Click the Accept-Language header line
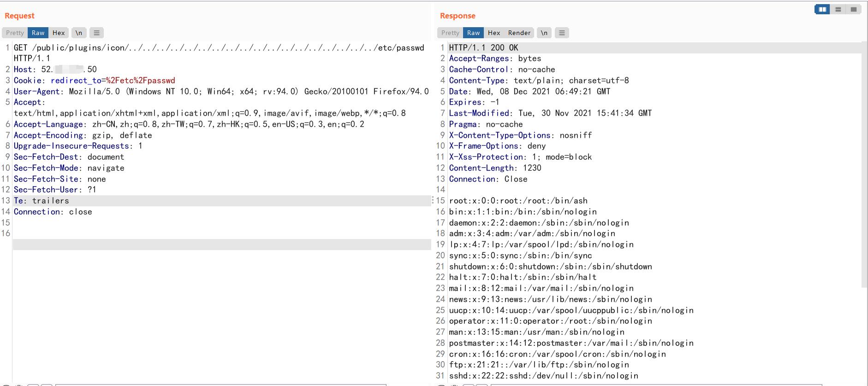 click(189, 124)
